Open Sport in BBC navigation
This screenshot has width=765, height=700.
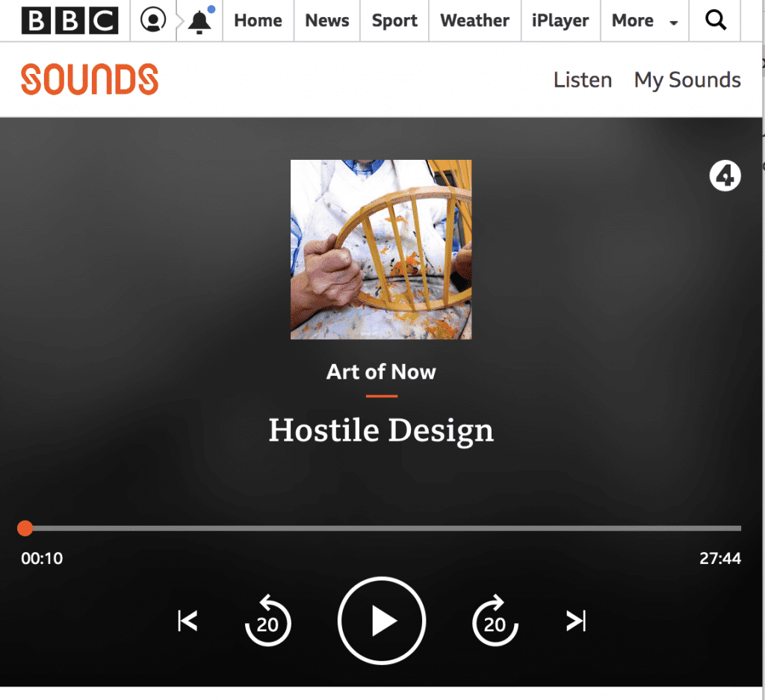point(394,20)
